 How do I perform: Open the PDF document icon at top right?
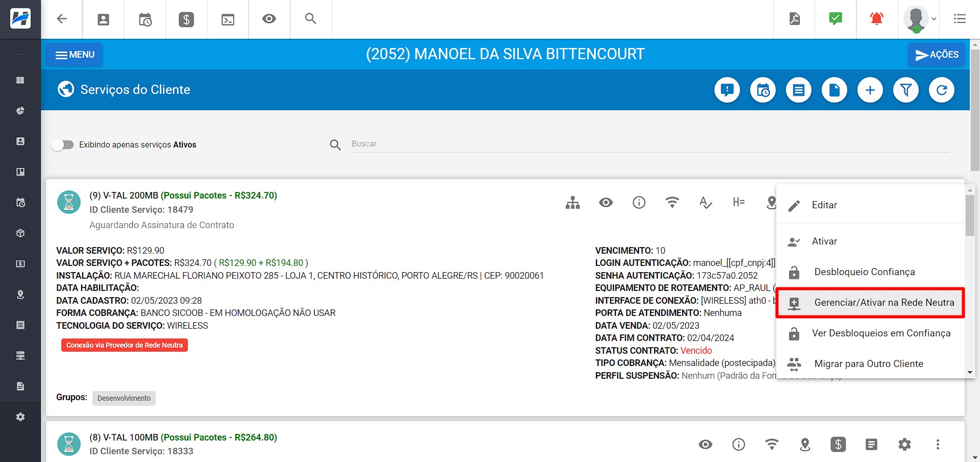795,19
